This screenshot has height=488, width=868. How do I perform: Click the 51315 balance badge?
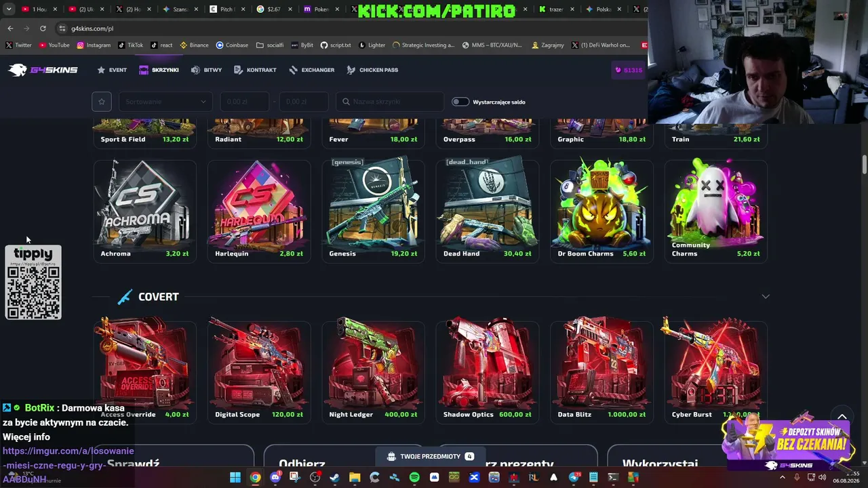(629, 70)
